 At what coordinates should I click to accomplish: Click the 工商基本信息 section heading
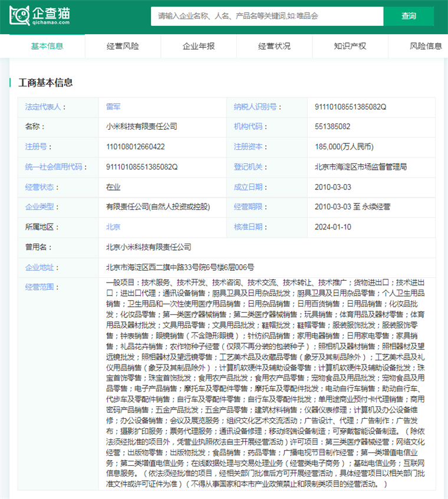coord(45,83)
